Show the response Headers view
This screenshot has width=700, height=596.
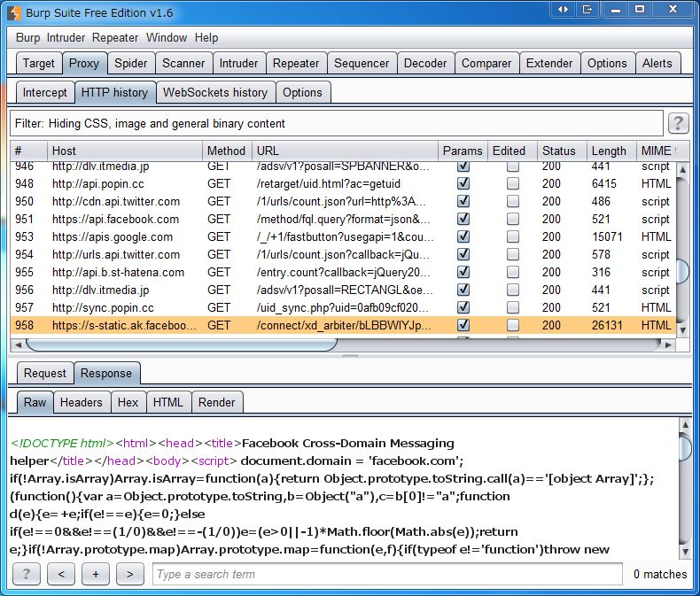coord(82,402)
